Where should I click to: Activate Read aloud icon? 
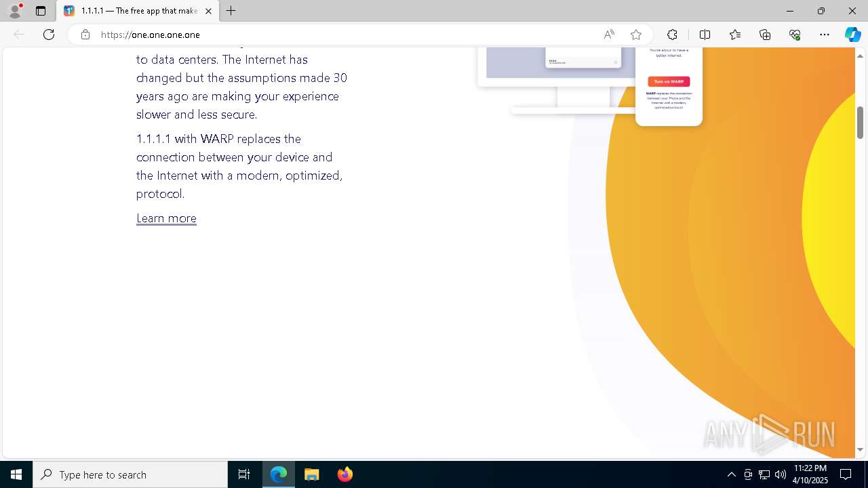pyautogui.click(x=609, y=35)
